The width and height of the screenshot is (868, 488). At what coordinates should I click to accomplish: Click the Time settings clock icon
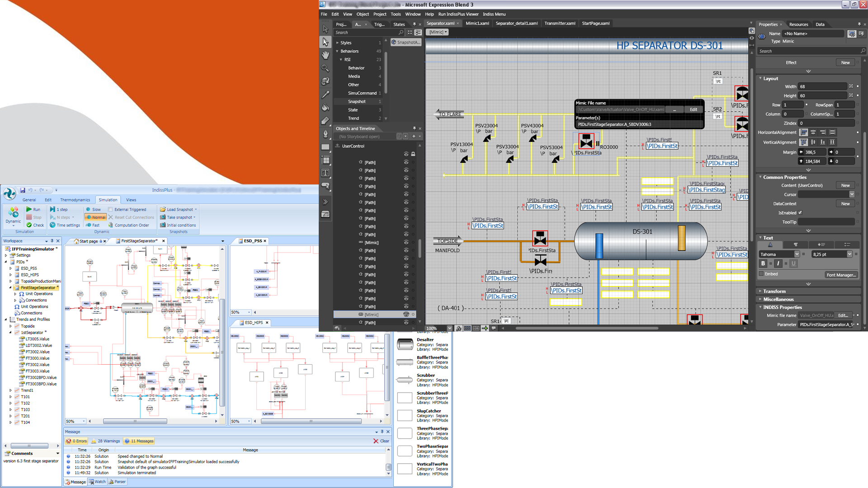(x=52, y=225)
